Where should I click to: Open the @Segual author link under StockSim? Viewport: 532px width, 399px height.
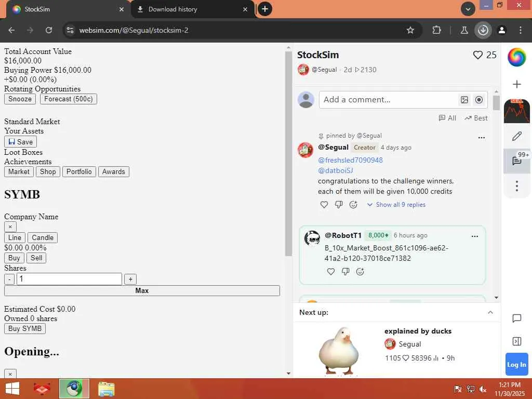click(324, 70)
